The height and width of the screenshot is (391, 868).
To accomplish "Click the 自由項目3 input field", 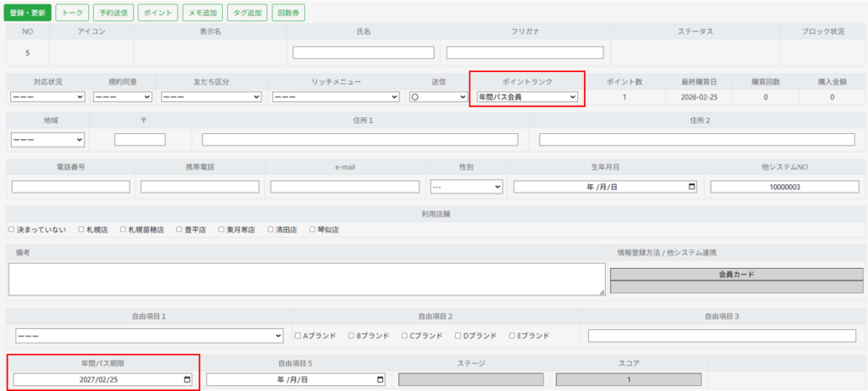I will point(722,336).
